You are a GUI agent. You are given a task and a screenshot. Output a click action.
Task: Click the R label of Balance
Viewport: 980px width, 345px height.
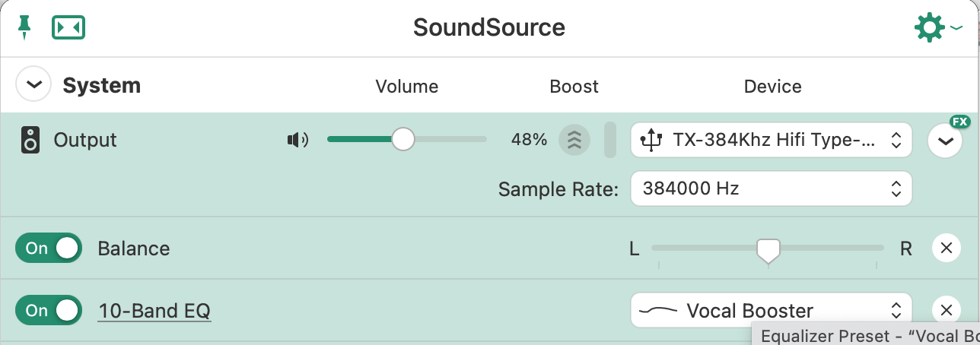(x=906, y=248)
